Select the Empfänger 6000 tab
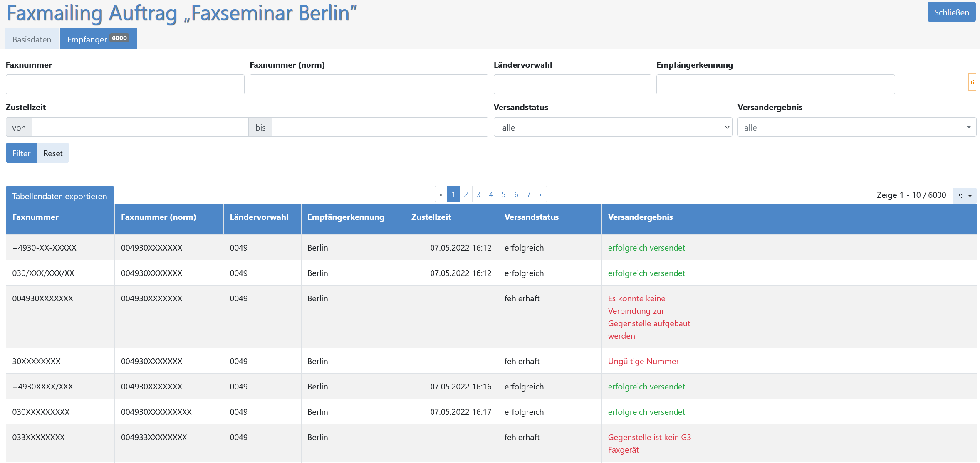This screenshot has width=980, height=463. [99, 39]
